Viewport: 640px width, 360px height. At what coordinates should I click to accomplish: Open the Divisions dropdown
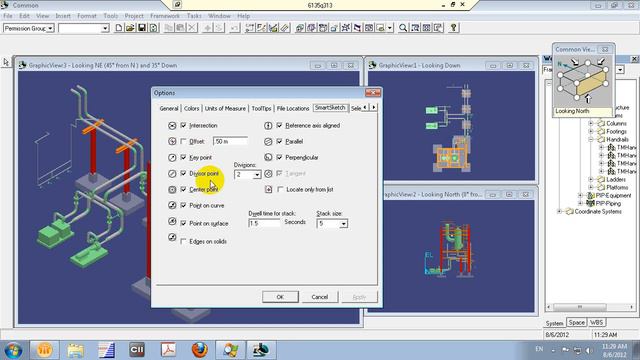point(257,175)
